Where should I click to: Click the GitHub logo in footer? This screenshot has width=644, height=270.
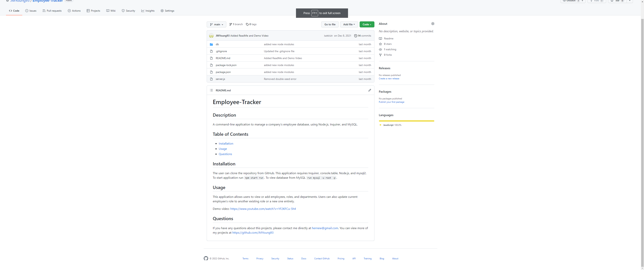point(206,258)
